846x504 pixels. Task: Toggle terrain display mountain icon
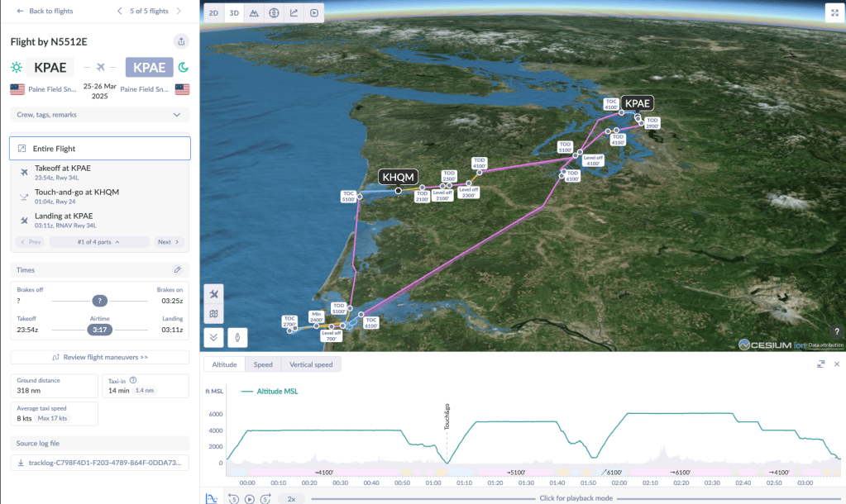coord(254,13)
